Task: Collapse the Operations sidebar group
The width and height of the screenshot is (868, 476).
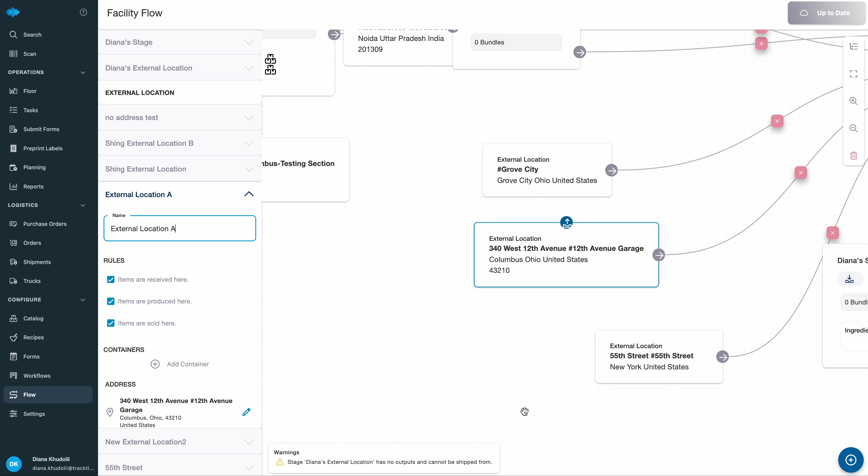Action: click(x=83, y=72)
